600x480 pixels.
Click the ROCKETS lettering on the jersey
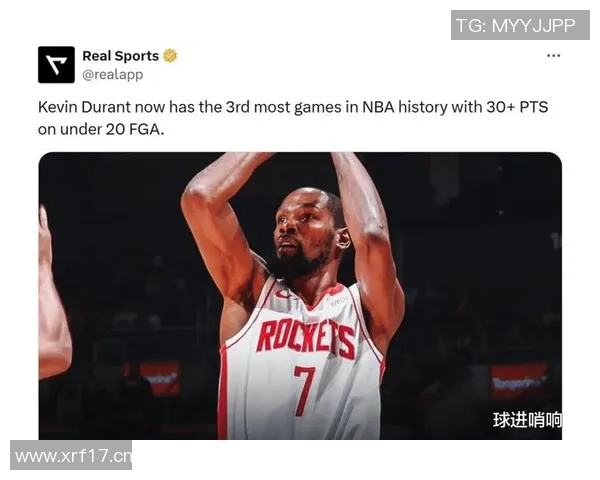306,338
